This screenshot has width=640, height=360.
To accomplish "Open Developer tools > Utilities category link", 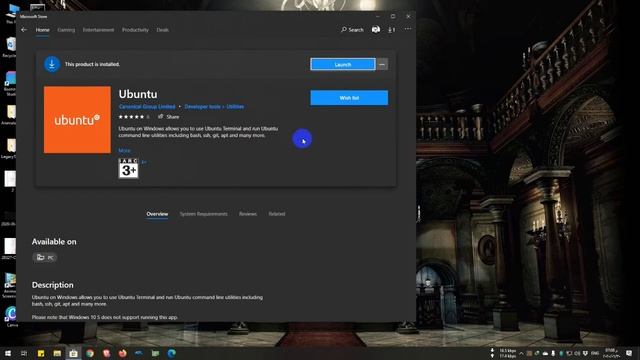I will coord(214,107).
